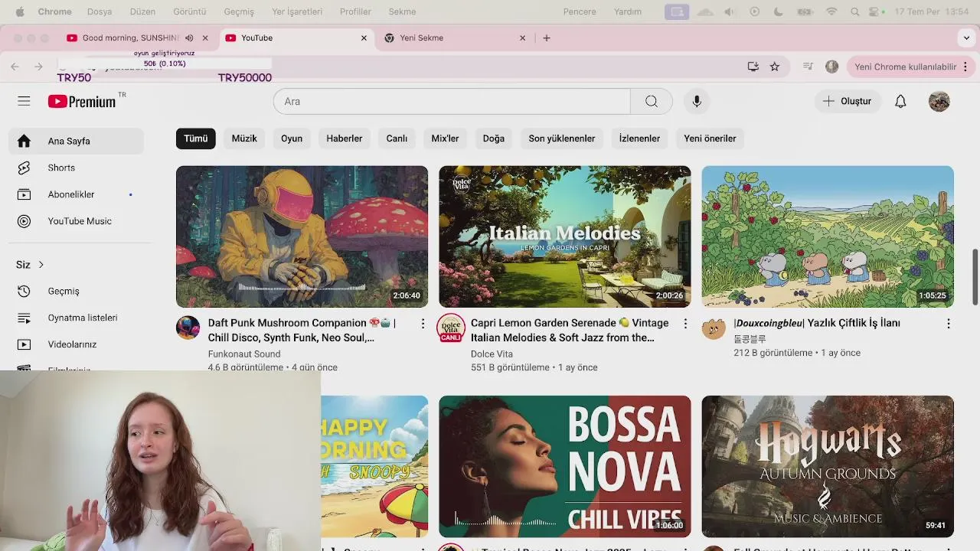
Task: Open options menu for Douxcoingbleu video
Action: coord(949,324)
